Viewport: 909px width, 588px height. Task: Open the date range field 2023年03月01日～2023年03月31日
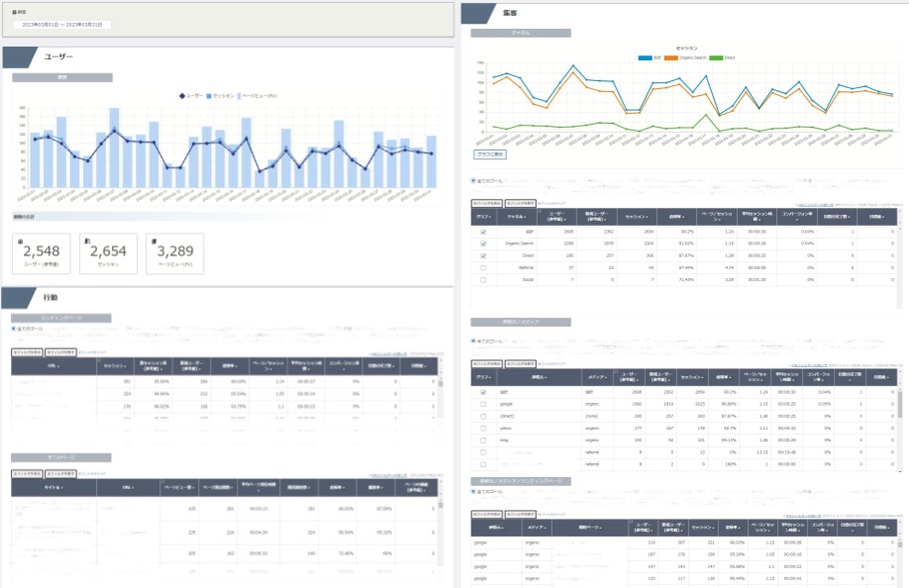65,25
